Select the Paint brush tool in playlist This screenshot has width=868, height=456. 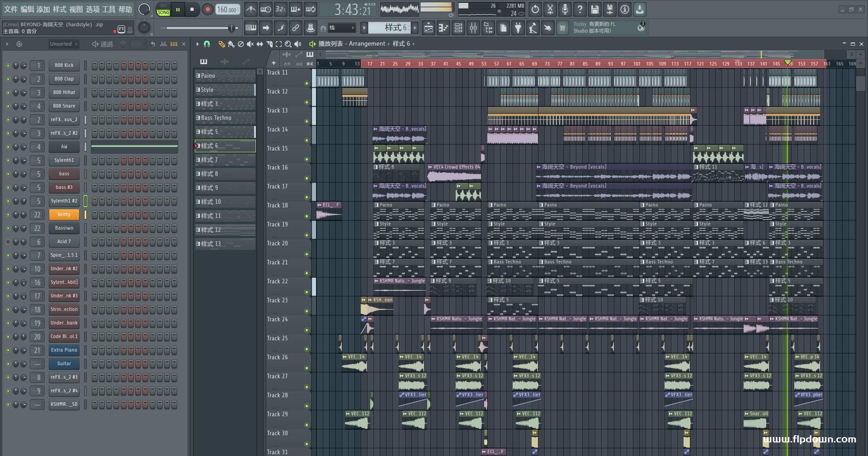pos(231,44)
